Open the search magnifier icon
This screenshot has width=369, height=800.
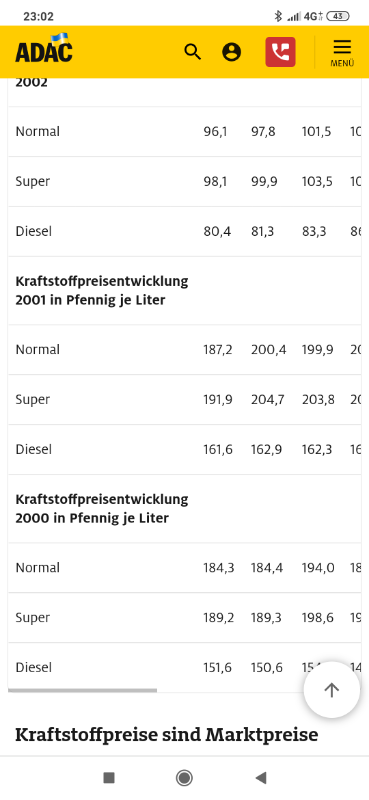pyautogui.click(x=192, y=52)
